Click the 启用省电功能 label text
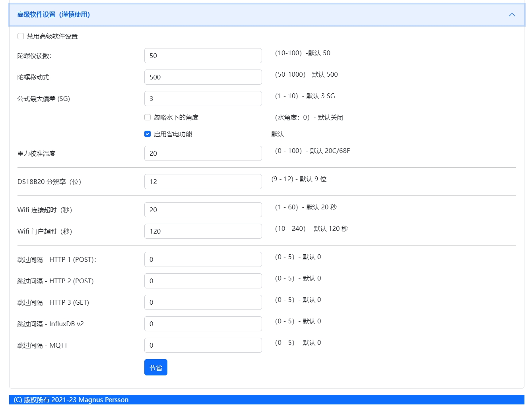 [173, 134]
